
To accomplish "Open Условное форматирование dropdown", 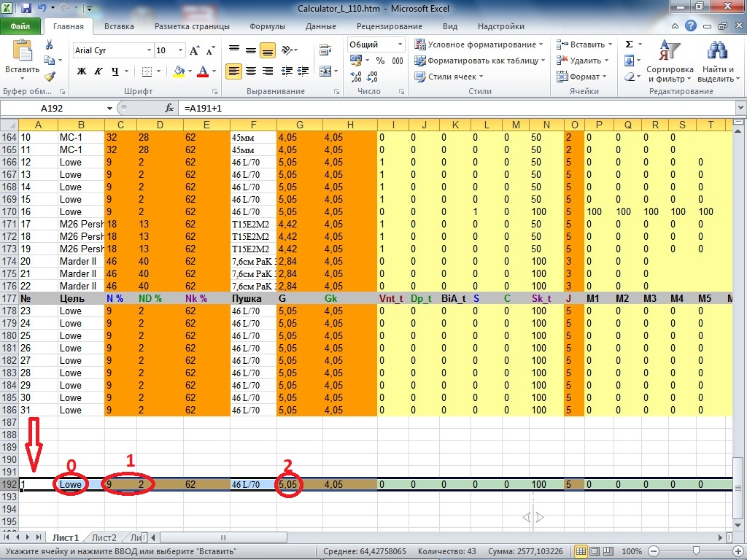I will coord(479,44).
